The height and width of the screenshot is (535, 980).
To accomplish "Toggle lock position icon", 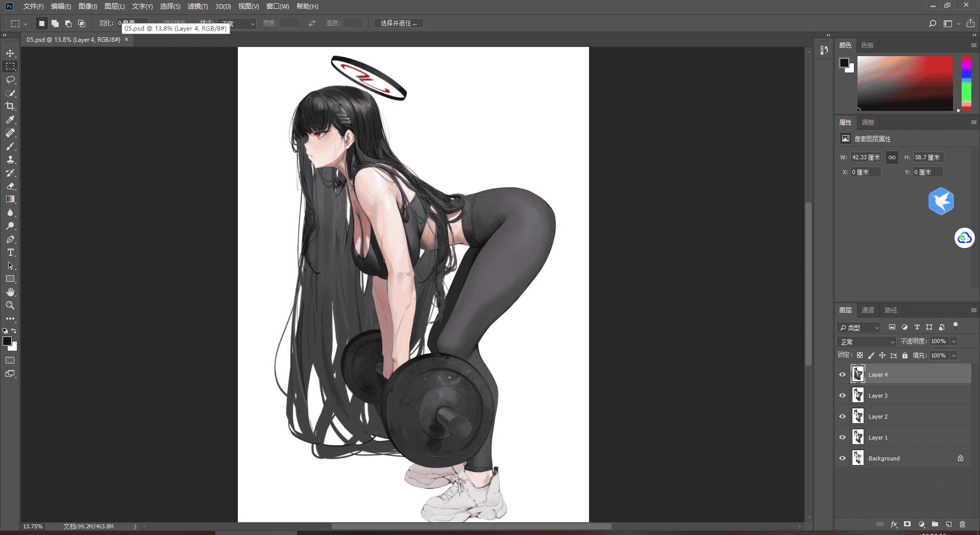I will click(x=883, y=355).
